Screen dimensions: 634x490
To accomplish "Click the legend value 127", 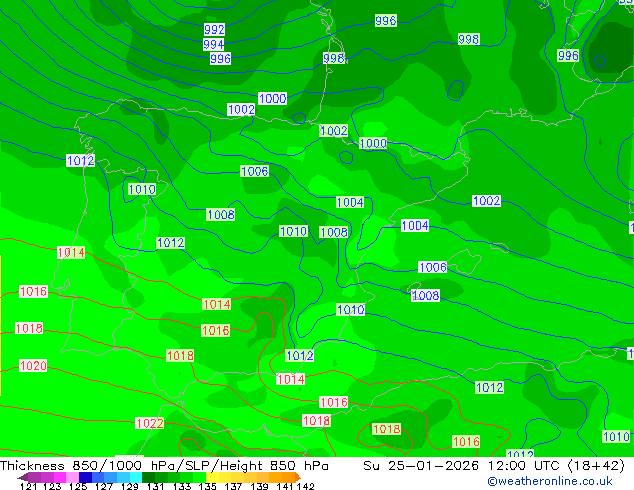I will (104, 486).
